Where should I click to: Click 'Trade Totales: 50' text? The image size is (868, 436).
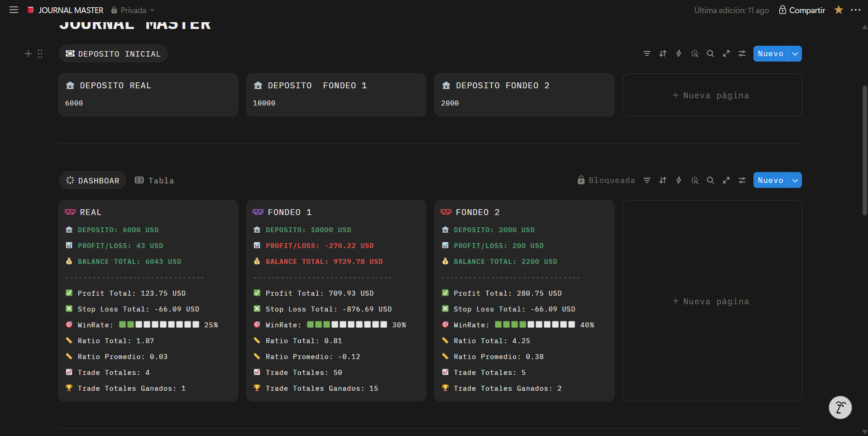coord(304,373)
